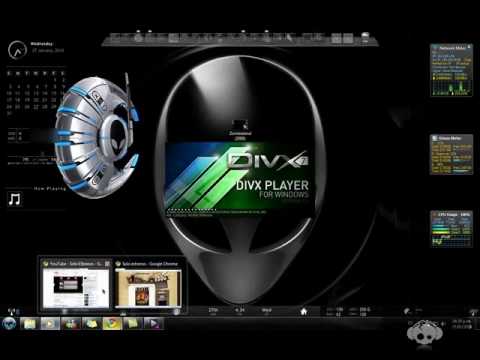Launch Windows Media Player from the taskbar
This screenshot has height=360, width=480.
pyautogui.click(x=50, y=323)
